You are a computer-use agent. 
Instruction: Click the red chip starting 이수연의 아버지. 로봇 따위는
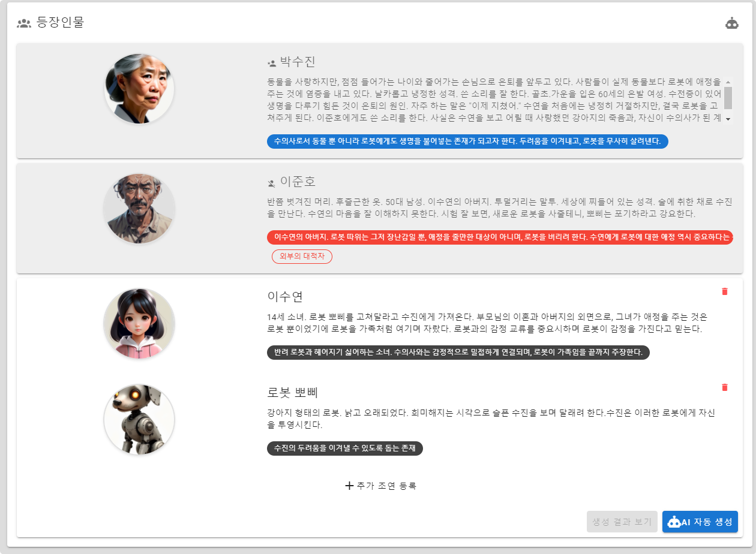tap(500, 237)
